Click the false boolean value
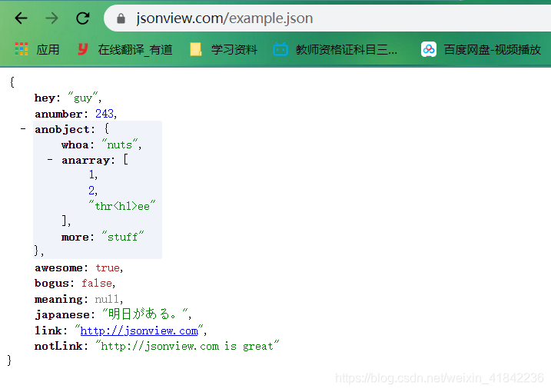 click(97, 283)
